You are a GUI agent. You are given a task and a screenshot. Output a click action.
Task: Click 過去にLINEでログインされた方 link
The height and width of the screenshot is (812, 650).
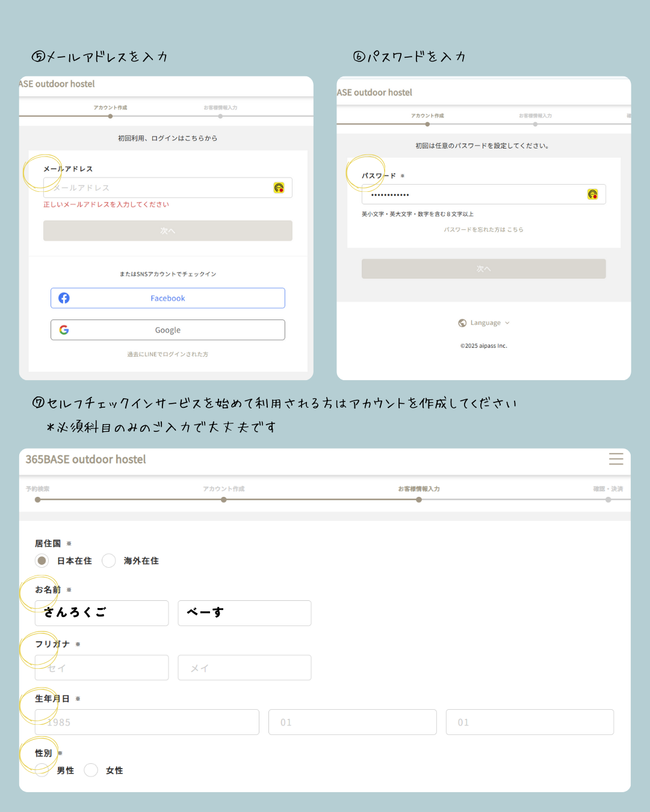pos(167,354)
